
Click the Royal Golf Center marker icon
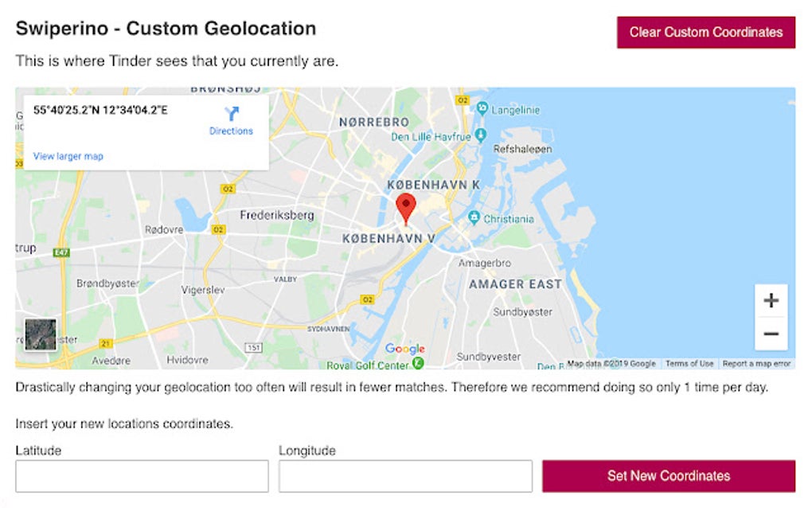coord(417,364)
